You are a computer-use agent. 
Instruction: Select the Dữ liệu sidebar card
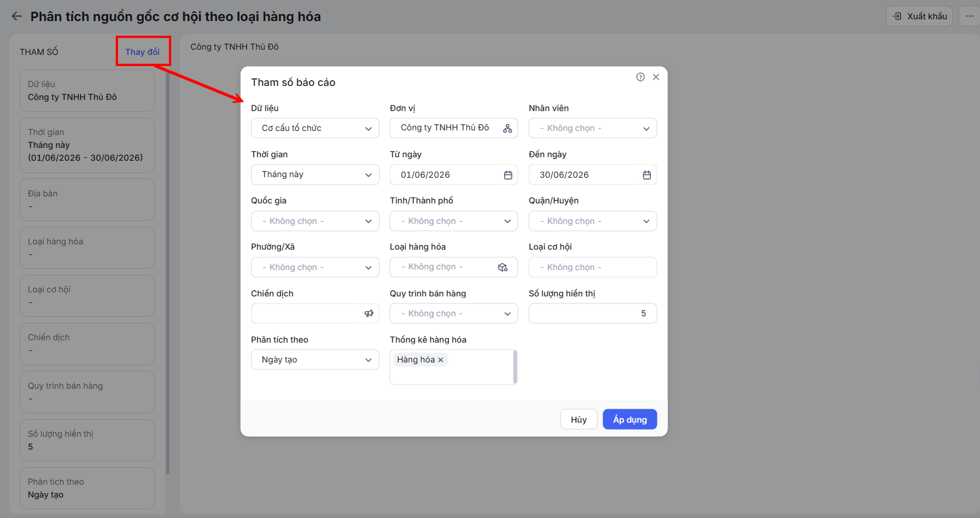[87, 91]
